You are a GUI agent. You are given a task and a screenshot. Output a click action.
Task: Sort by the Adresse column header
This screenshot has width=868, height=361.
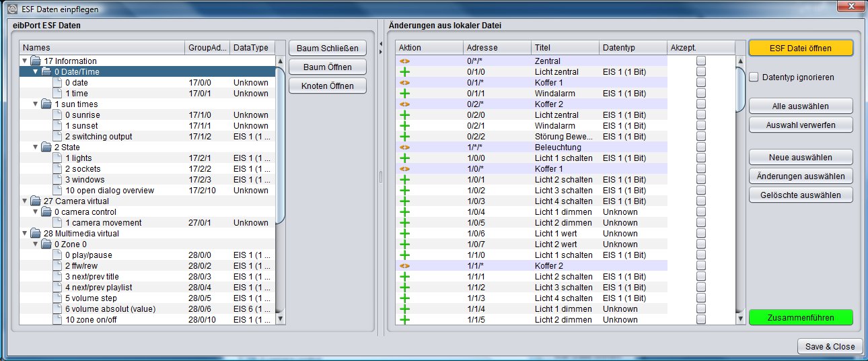click(x=497, y=48)
